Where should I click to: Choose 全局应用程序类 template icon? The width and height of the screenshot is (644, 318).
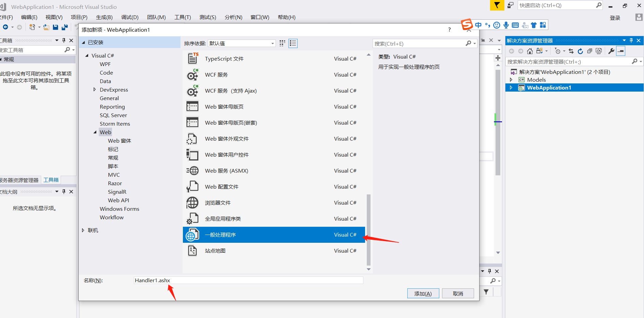tap(192, 219)
